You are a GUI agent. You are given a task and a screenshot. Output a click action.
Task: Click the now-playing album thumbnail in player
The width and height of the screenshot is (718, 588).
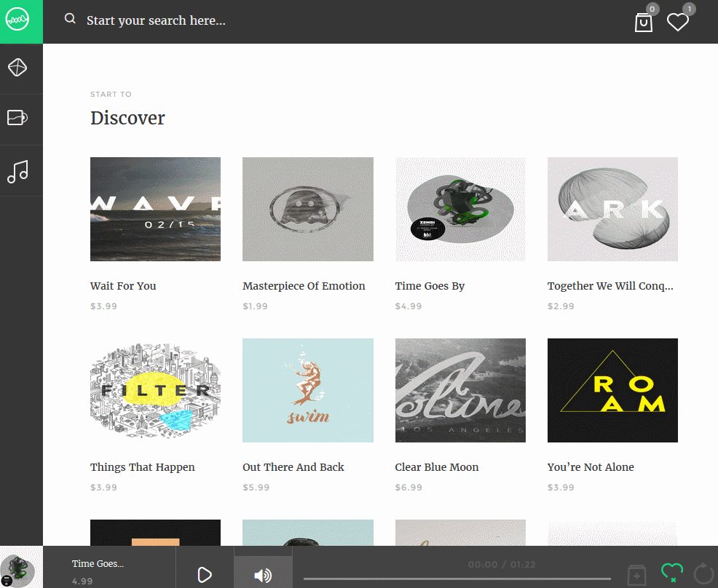click(22, 567)
